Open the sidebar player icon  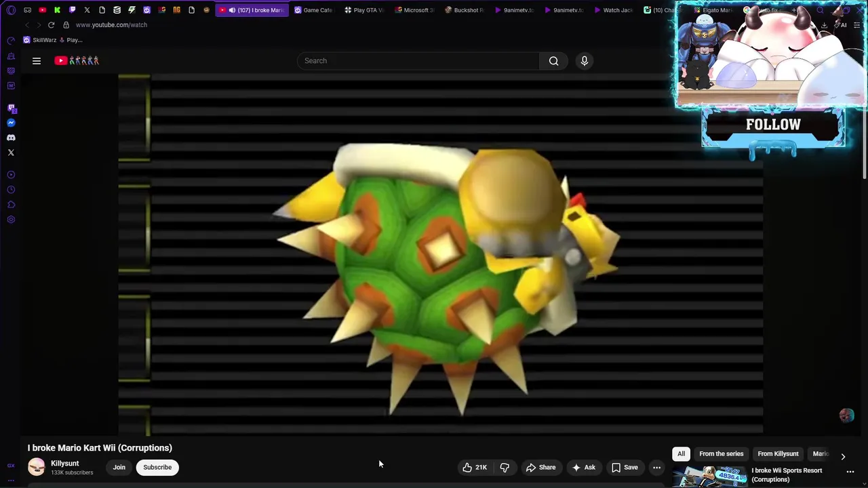(11, 175)
